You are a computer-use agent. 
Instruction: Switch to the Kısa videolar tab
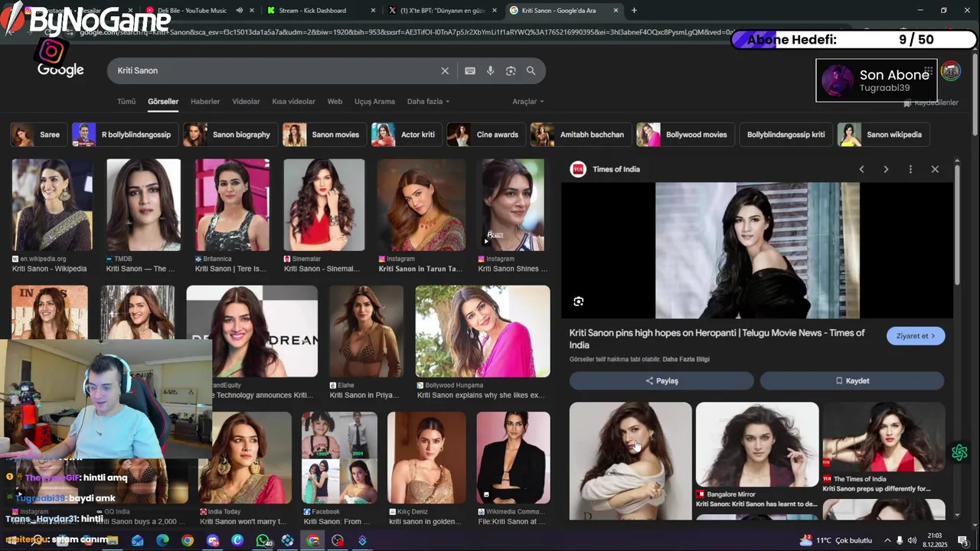click(x=293, y=102)
